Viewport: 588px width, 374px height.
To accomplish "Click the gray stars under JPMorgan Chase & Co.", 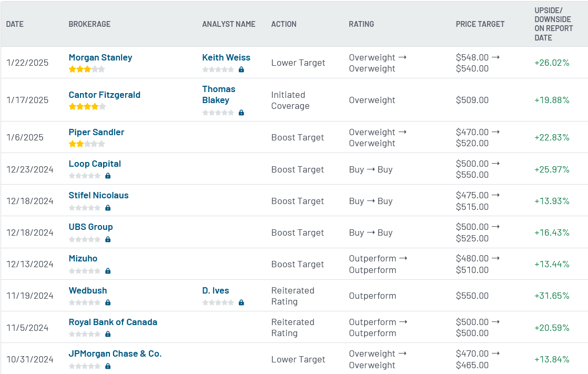I will [x=85, y=366].
